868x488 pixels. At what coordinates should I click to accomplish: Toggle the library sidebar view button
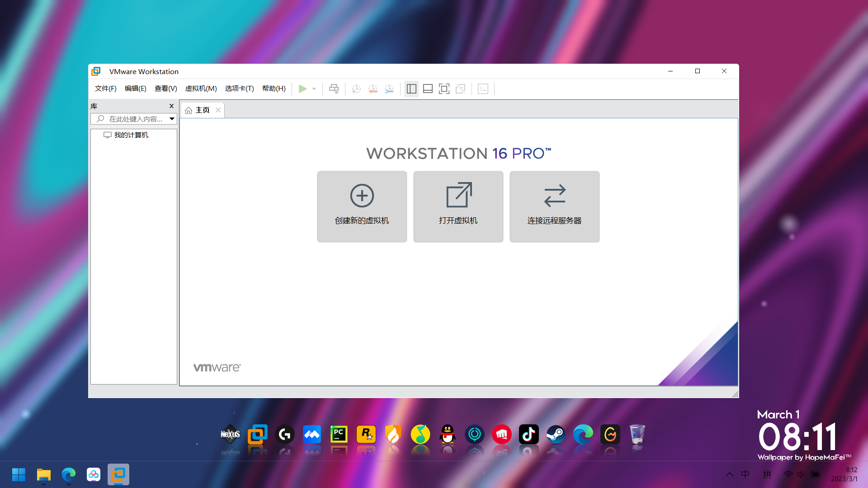pos(411,89)
